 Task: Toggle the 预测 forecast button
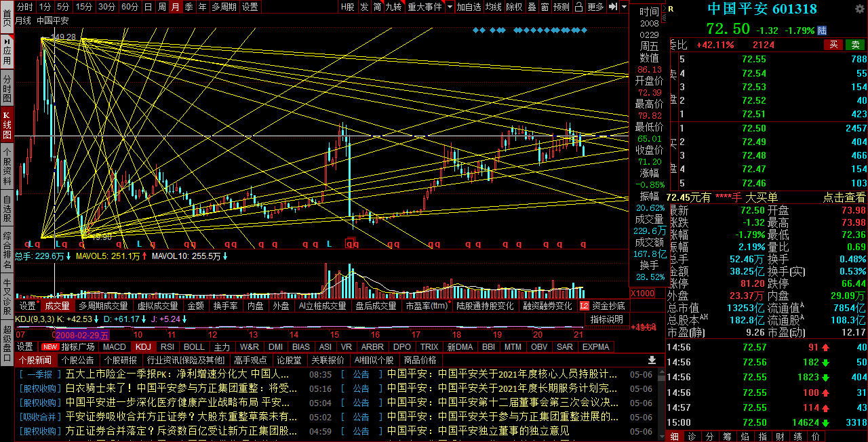point(561,7)
